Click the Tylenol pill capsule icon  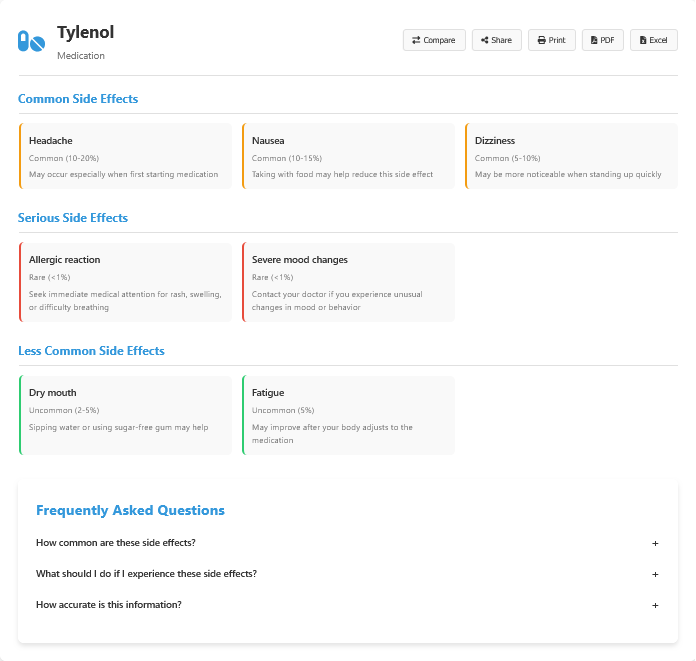31,42
